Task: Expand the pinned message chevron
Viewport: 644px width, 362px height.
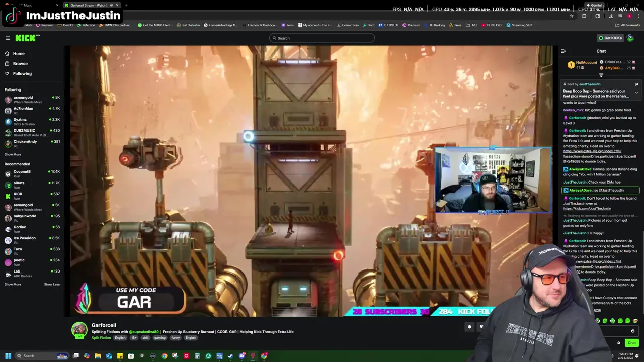Action: (x=636, y=93)
